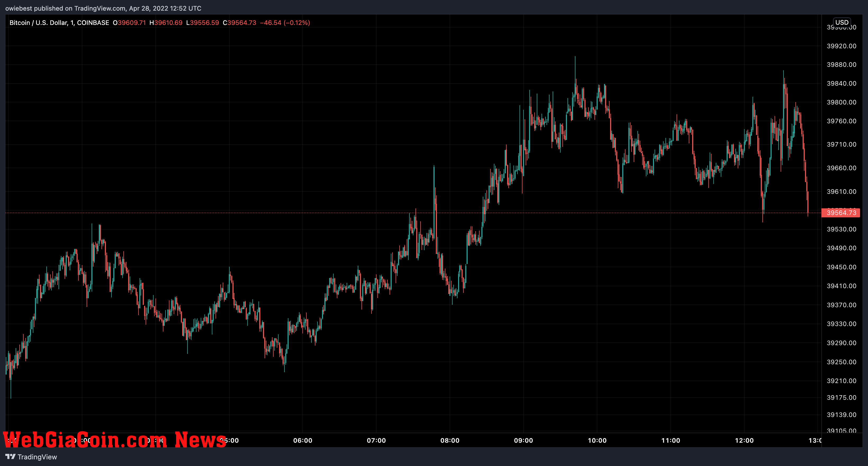Click the 39175.00 price axis label

coord(841,398)
